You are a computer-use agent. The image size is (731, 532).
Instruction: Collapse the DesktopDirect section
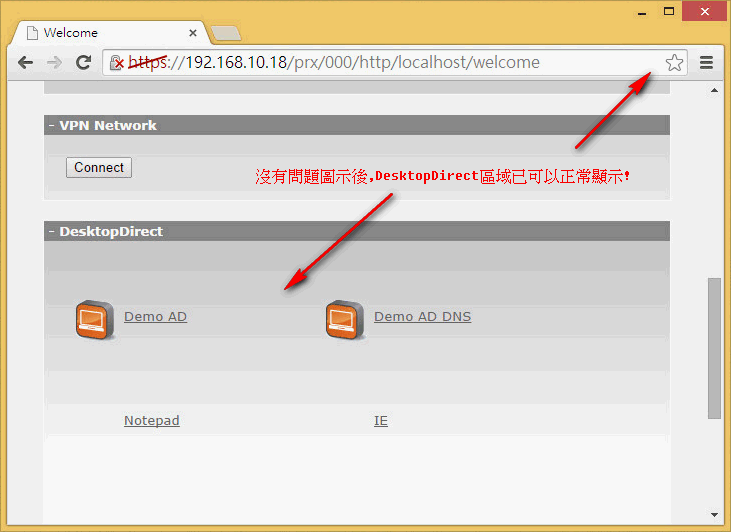pyautogui.click(x=52, y=231)
